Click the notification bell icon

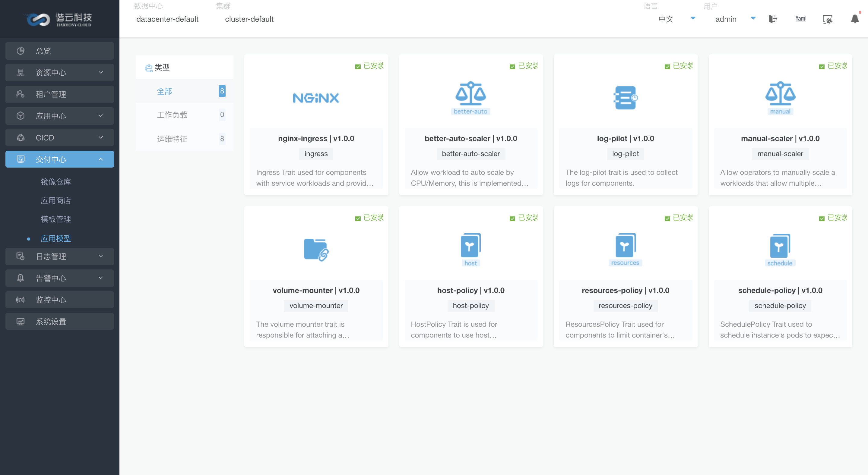(x=854, y=19)
